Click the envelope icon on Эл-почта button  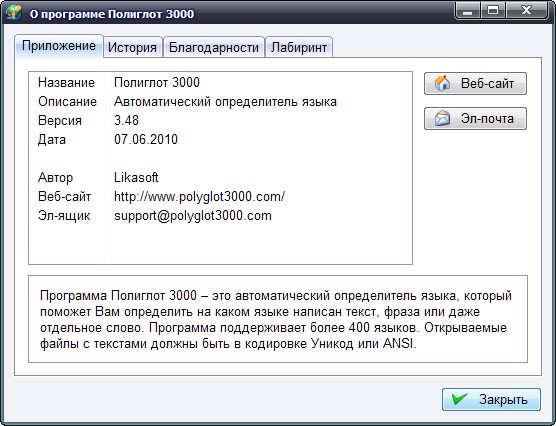[x=442, y=118]
